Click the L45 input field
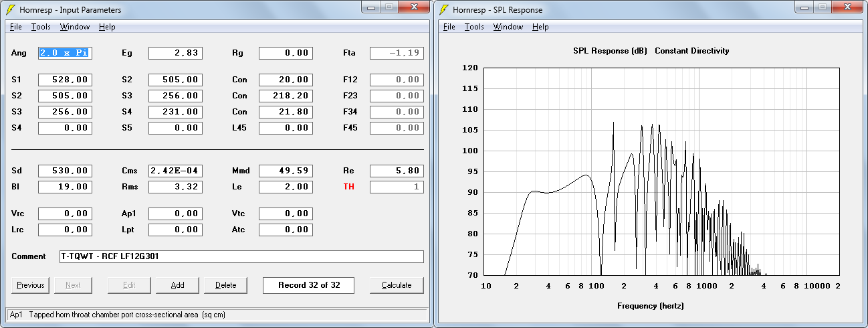This screenshot has height=328, width=868. [x=286, y=128]
